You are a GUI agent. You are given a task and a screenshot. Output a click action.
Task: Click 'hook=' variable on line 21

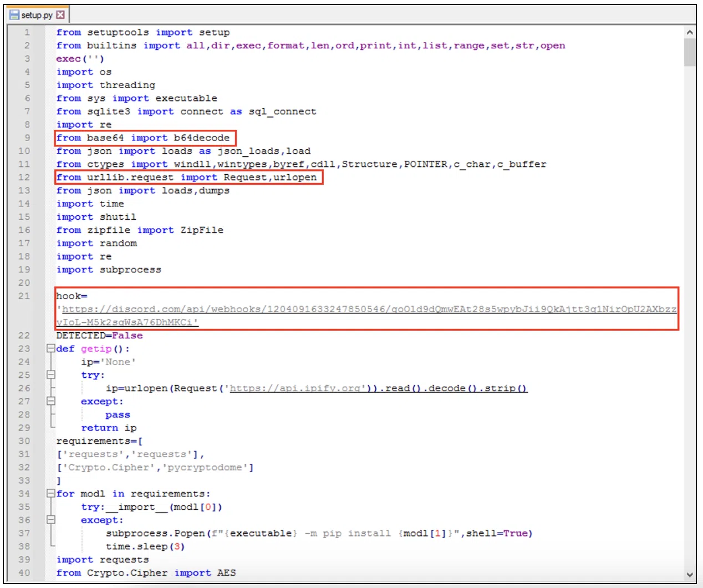point(72,296)
